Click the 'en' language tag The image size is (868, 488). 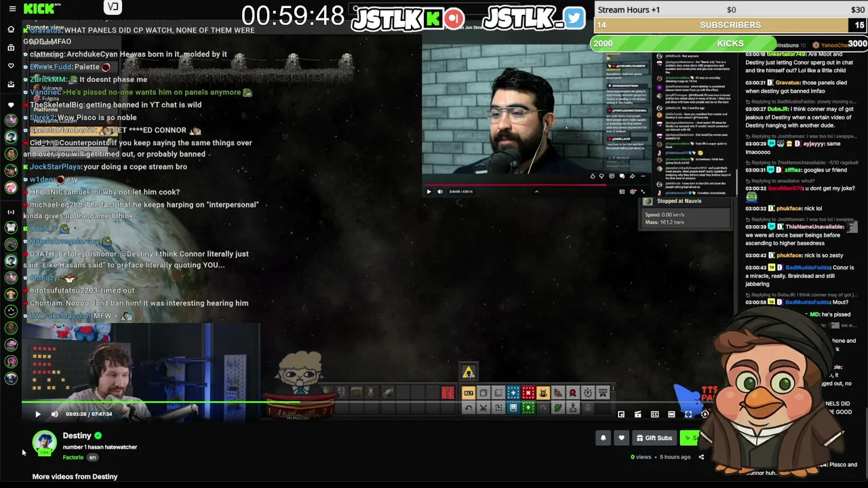pos(93,457)
